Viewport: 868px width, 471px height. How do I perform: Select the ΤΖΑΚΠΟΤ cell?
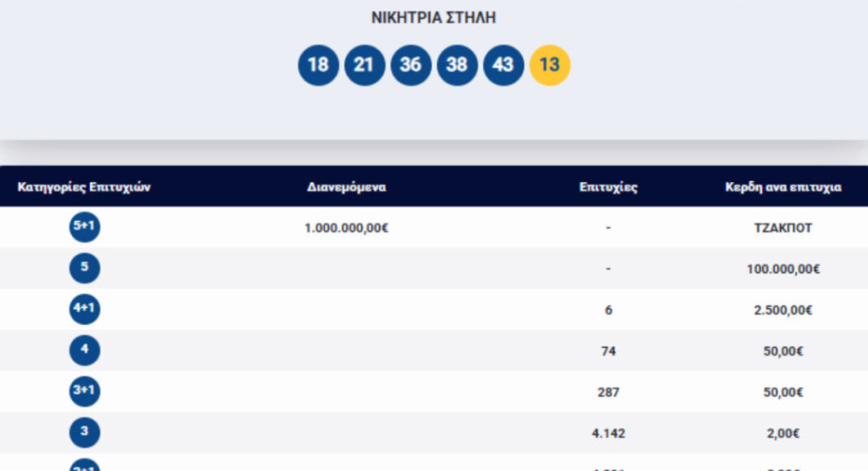783,228
